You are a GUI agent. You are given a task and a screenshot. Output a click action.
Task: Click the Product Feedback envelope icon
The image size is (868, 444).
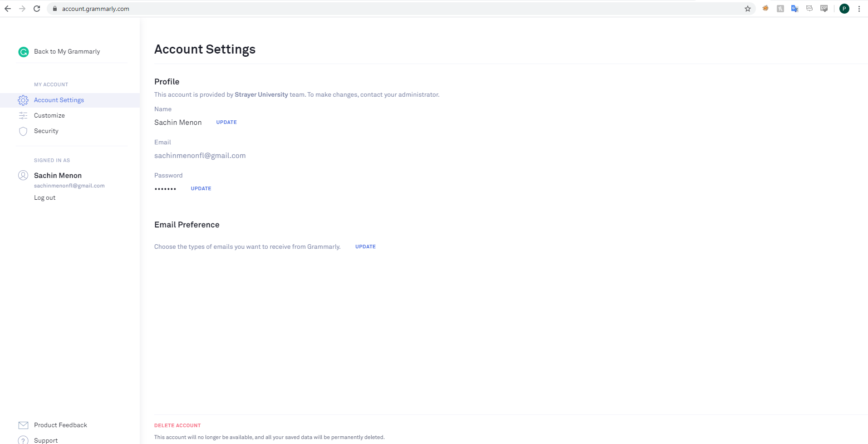coord(23,425)
